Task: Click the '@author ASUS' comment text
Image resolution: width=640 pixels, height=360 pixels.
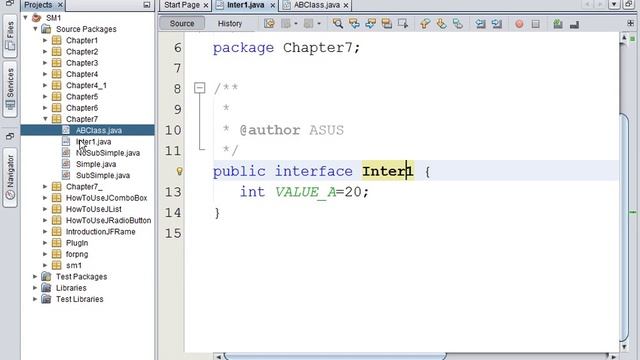Action: (291, 130)
